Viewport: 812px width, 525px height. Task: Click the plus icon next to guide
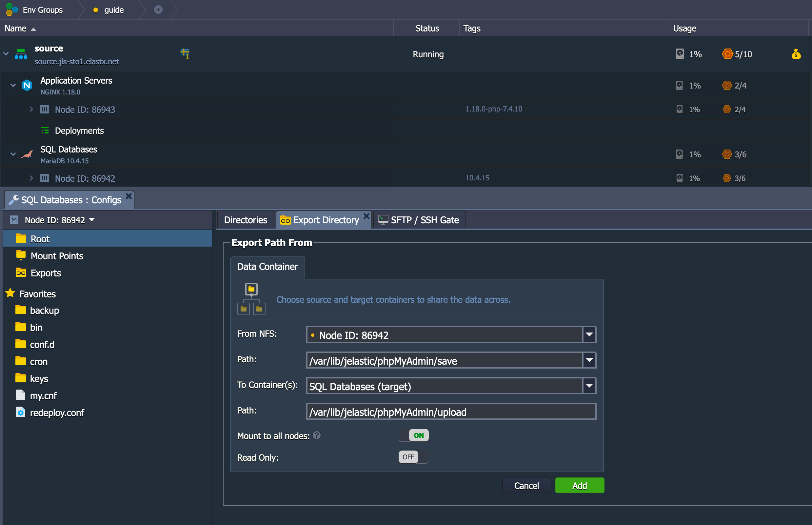click(x=158, y=10)
